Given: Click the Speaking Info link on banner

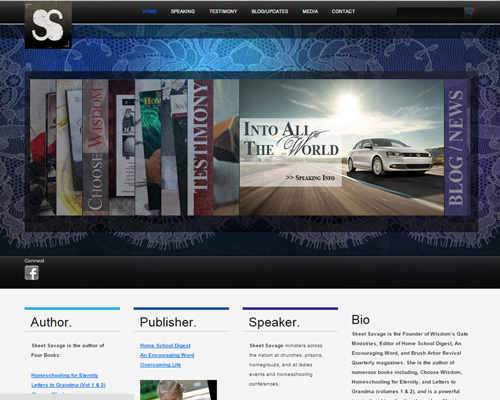Looking at the screenshot, I should (x=310, y=178).
